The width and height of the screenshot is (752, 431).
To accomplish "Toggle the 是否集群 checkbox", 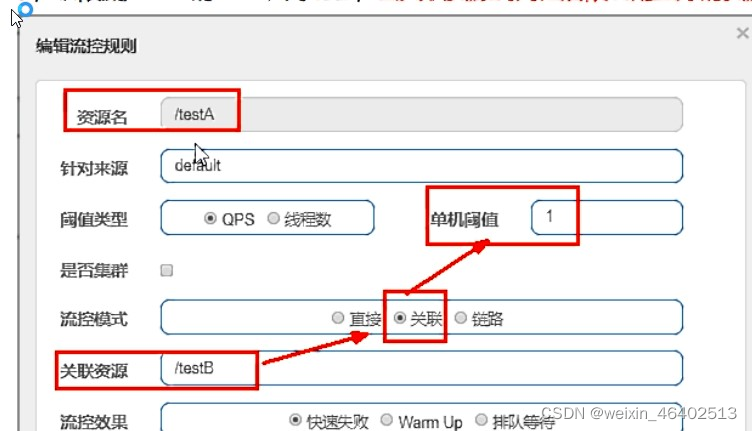I will (x=167, y=270).
